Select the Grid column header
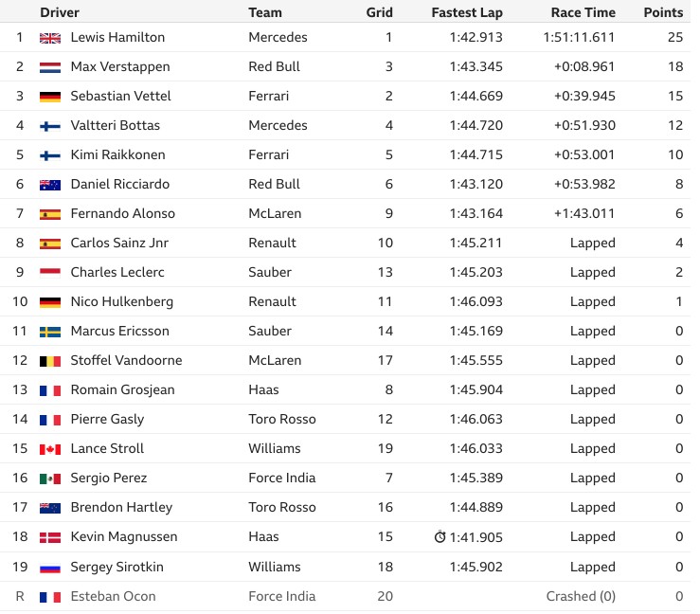 [380, 12]
